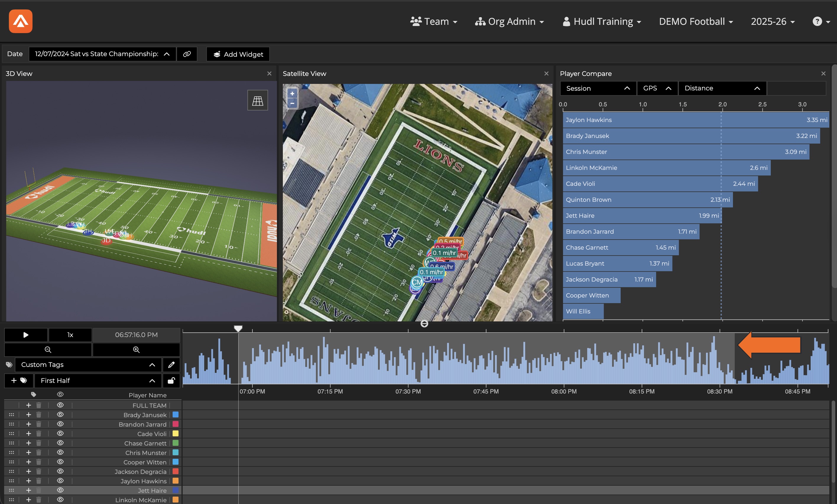The width and height of the screenshot is (837, 504).
Task: Open the Org Admin menu
Action: [x=510, y=21]
